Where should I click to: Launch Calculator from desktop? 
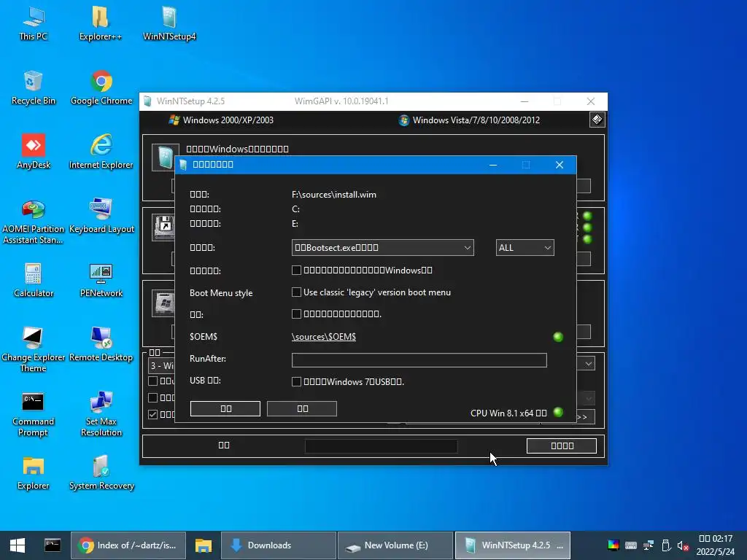pyautogui.click(x=34, y=281)
